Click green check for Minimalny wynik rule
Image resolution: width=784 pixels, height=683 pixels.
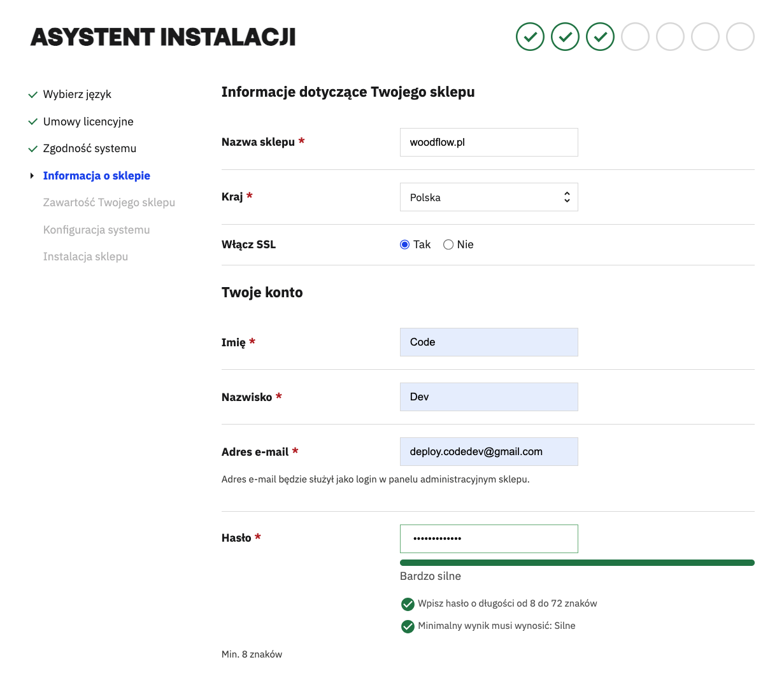pyautogui.click(x=408, y=626)
